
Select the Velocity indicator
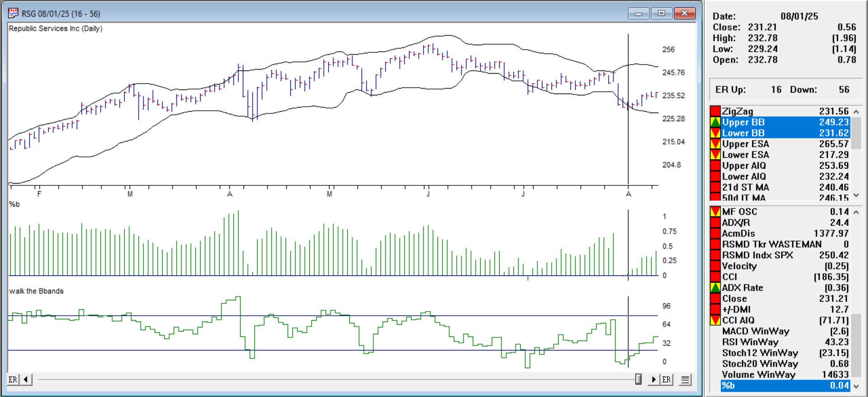[x=785, y=266]
